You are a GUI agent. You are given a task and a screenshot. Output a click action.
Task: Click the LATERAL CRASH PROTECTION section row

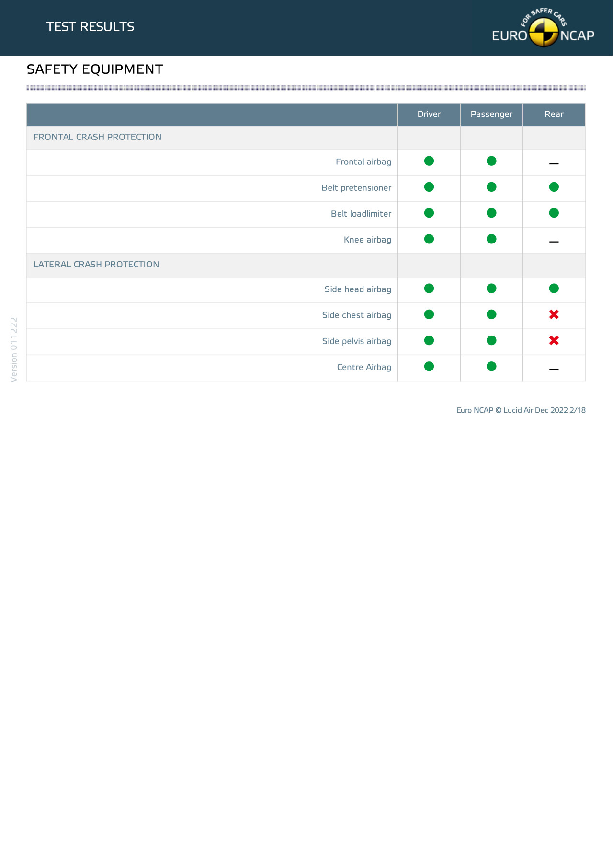306,265
